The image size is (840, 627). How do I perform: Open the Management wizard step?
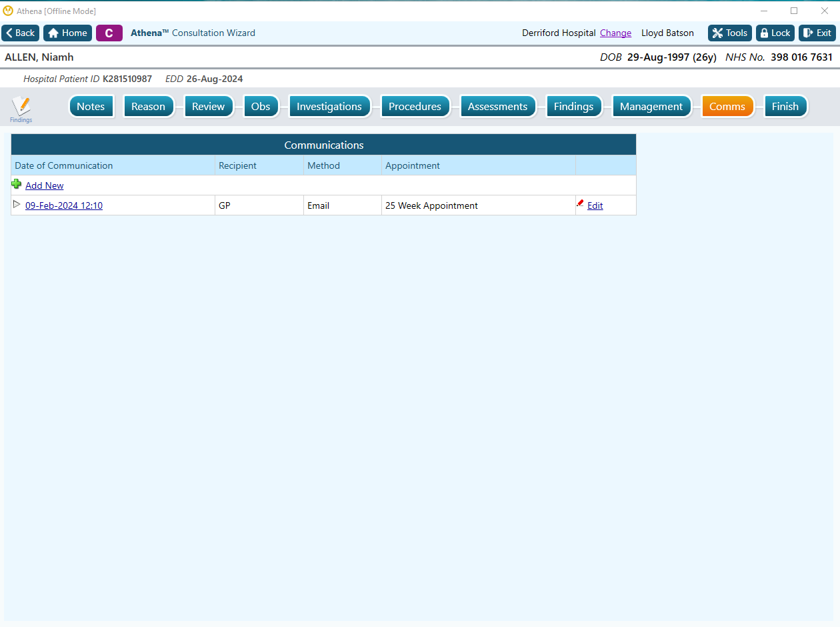click(x=651, y=107)
